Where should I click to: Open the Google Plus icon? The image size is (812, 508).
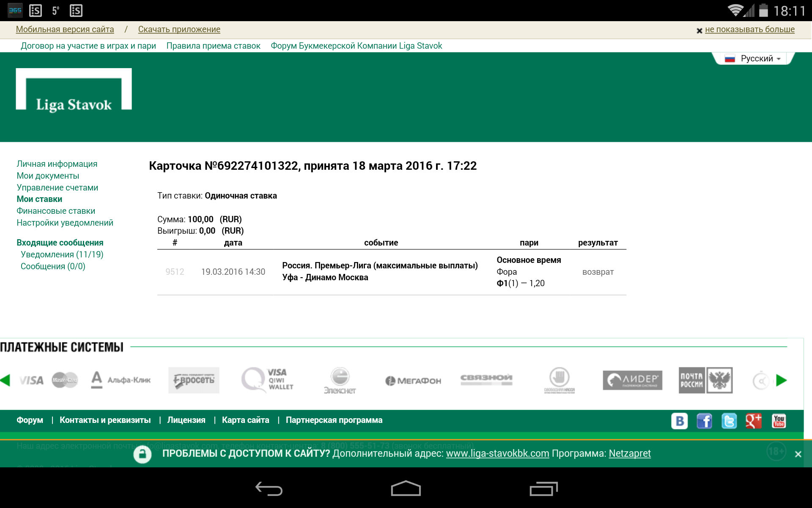[754, 421]
